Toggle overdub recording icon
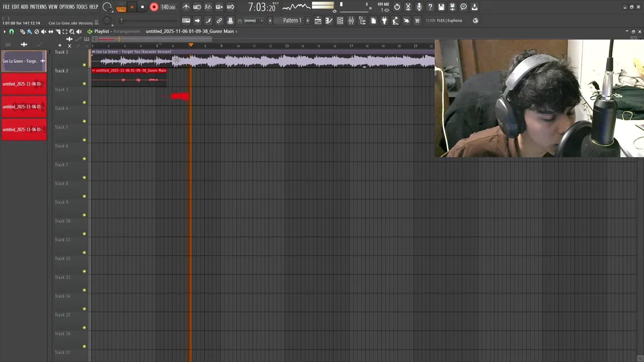The width and height of the screenshot is (644, 362). click(219, 7)
